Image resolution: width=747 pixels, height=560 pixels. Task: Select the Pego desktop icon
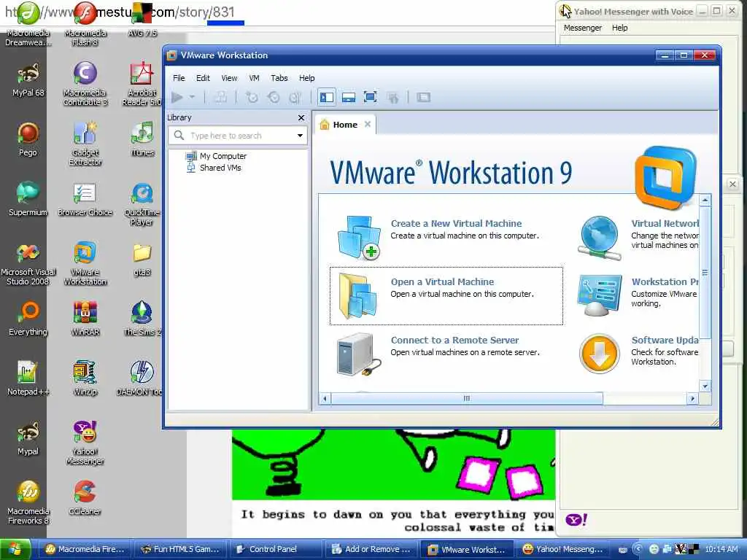pos(28,139)
